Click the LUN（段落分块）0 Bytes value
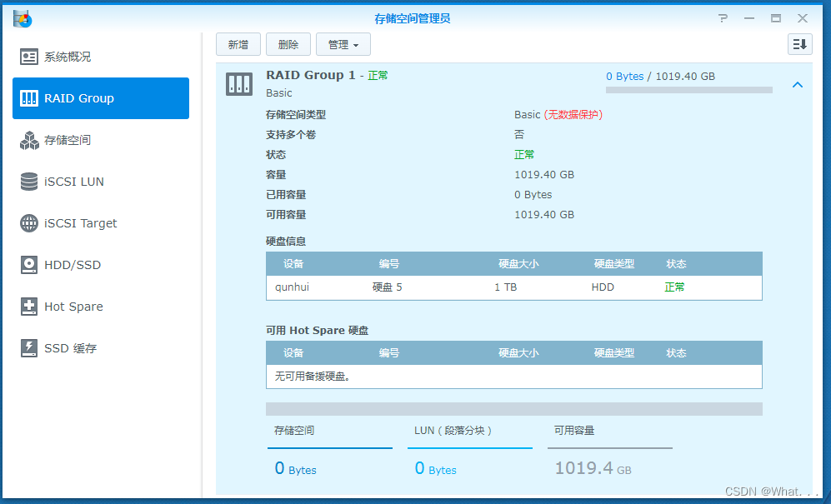The width and height of the screenshot is (831, 504). click(435, 468)
